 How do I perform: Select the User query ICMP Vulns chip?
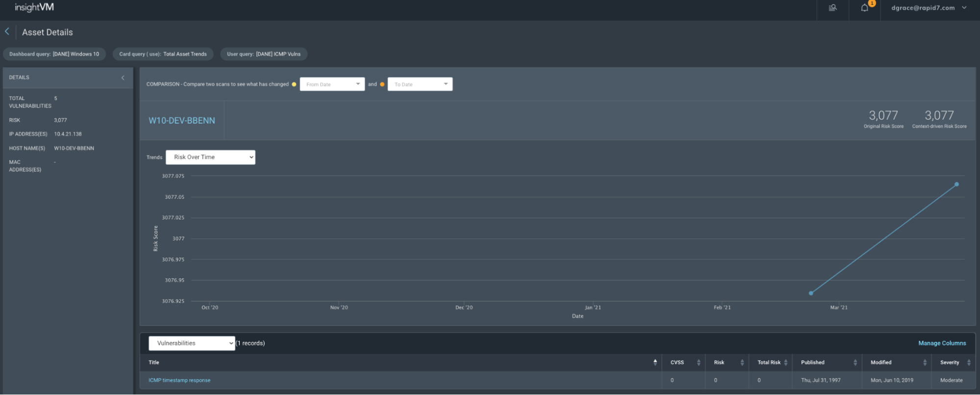click(x=264, y=54)
